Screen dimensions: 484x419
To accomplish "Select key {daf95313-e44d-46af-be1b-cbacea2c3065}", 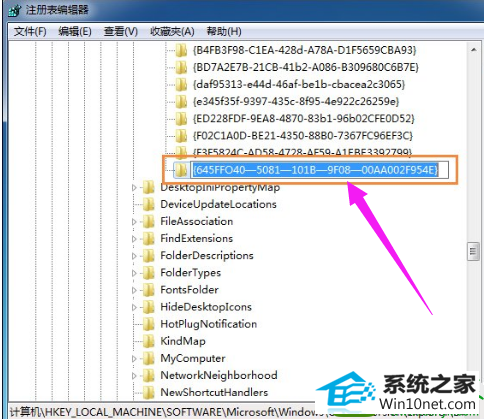I will coord(298,84).
